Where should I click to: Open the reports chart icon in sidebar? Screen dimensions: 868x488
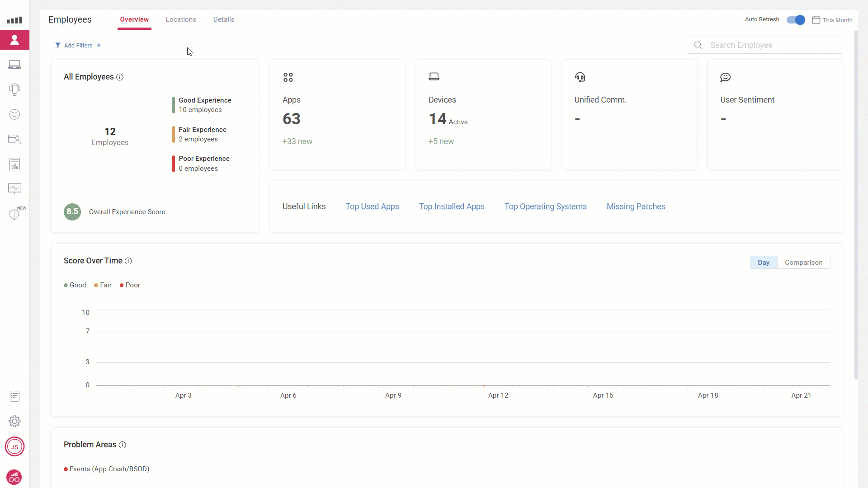(14, 164)
